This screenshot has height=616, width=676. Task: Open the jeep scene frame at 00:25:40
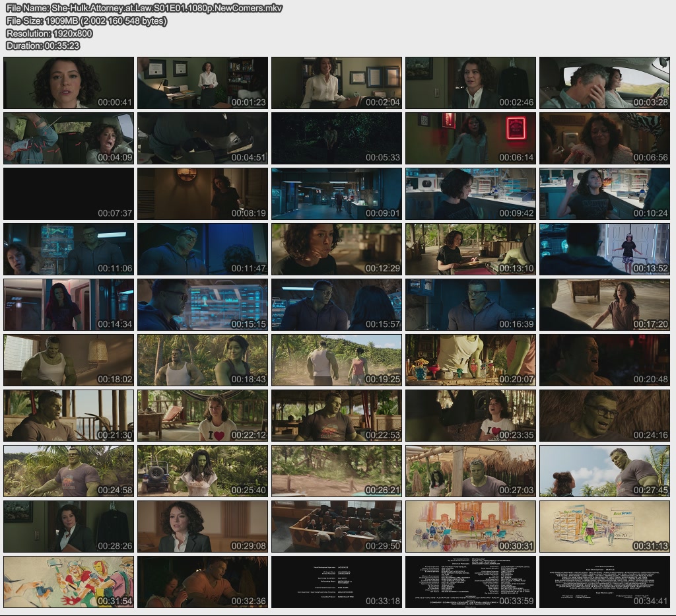[x=203, y=471]
